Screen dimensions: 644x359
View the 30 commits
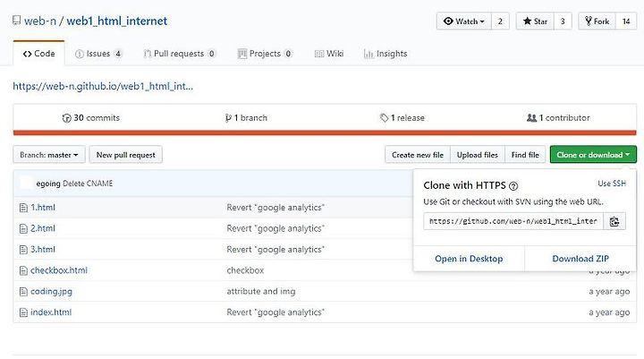click(90, 118)
